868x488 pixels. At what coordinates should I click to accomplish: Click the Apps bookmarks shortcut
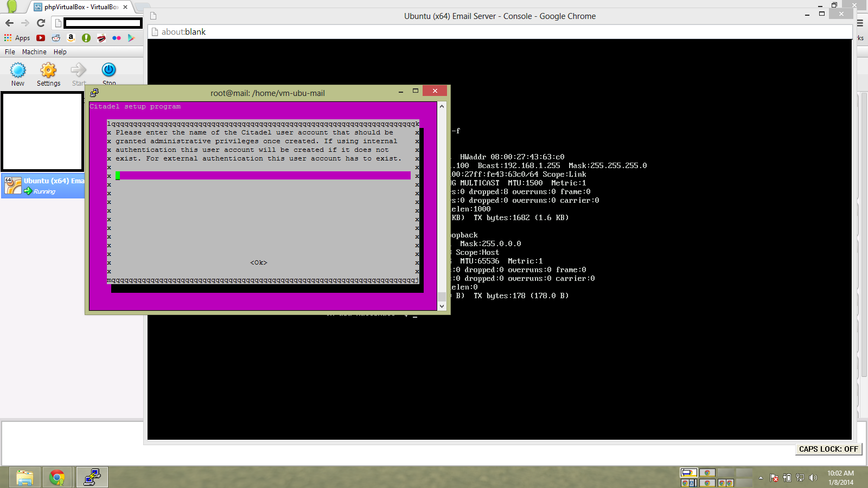17,38
